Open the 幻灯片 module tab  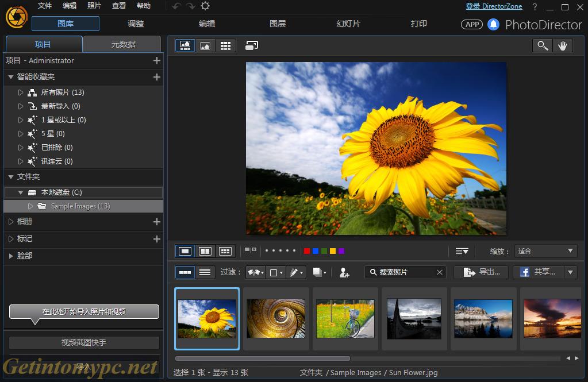click(347, 24)
